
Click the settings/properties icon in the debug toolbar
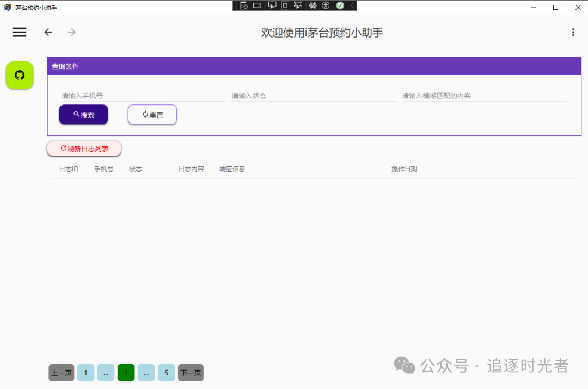(x=244, y=5)
